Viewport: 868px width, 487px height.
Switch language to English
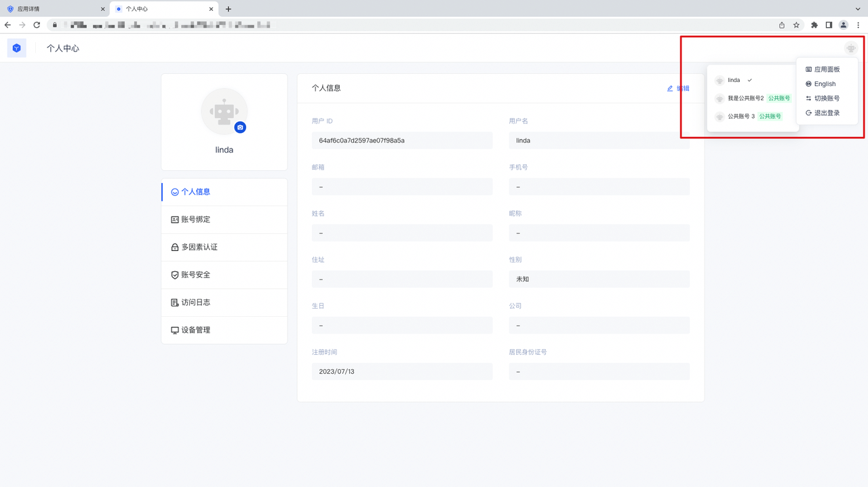[825, 84]
